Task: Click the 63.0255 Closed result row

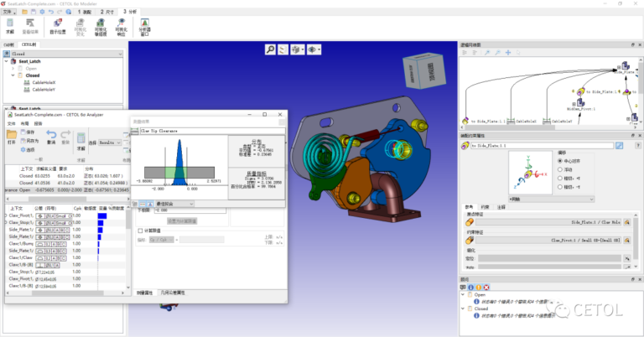Action: tap(68, 176)
